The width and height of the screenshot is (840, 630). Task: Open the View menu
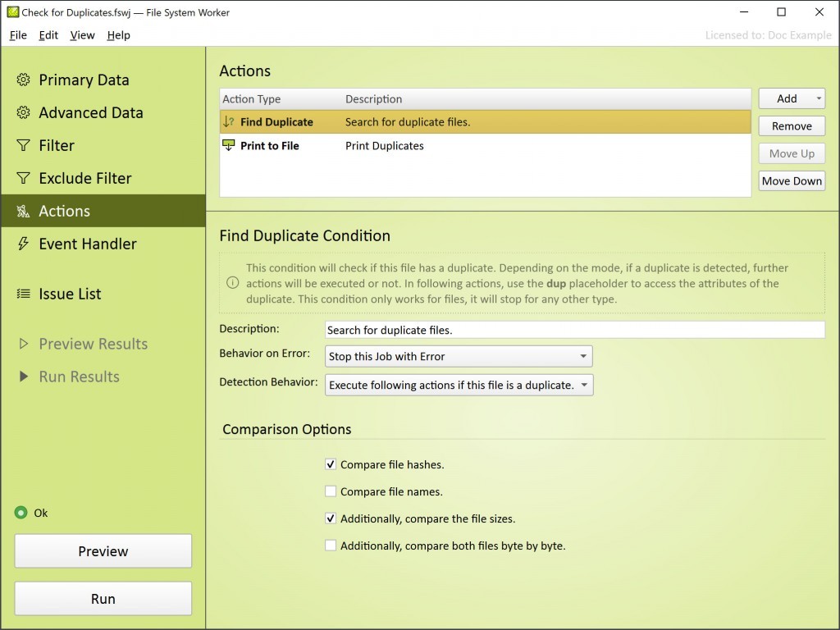(x=82, y=35)
